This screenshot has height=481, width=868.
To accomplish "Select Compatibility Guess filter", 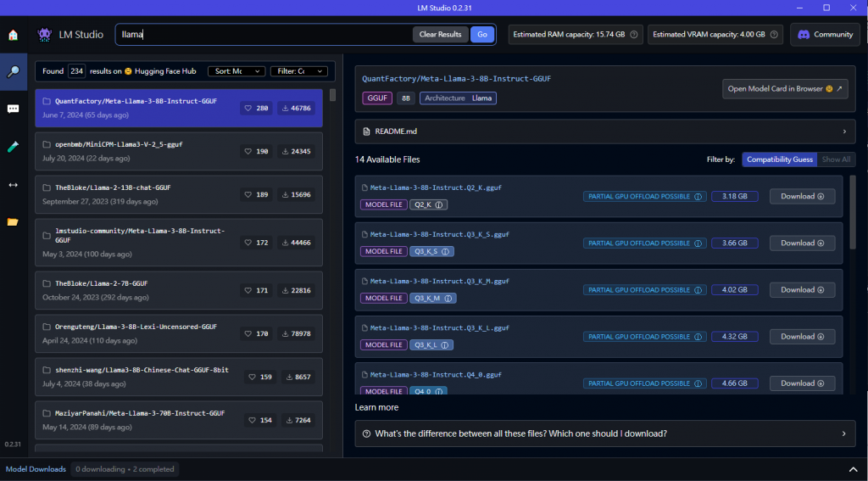I will [x=780, y=159].
